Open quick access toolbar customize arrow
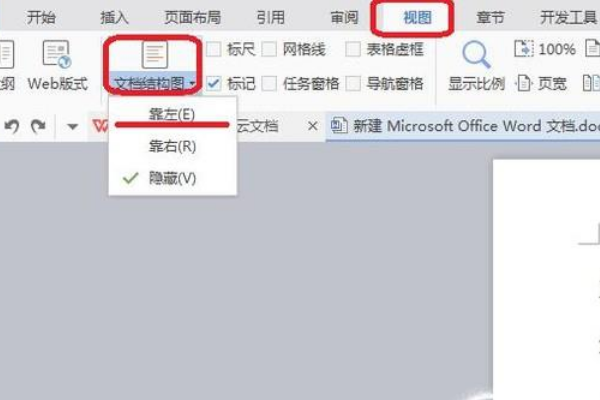600x400 pixels. click(72, 126)
